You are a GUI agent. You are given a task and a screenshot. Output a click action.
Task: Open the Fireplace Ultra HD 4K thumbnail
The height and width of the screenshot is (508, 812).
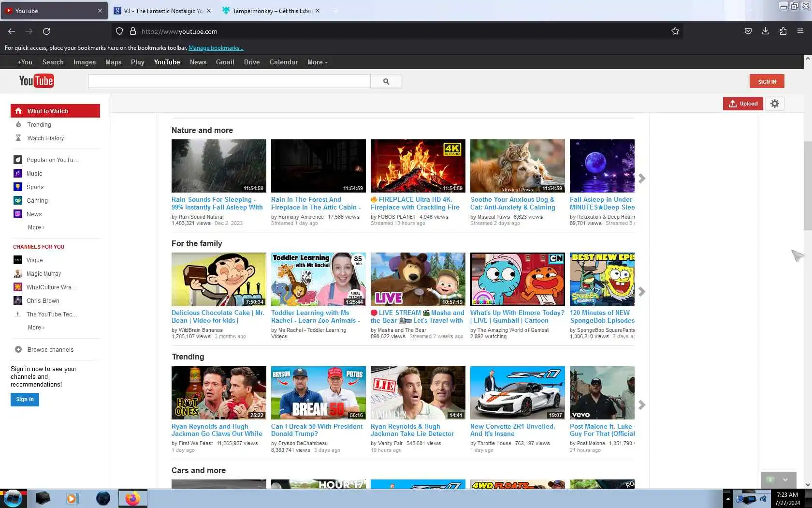tap(418, 166)
